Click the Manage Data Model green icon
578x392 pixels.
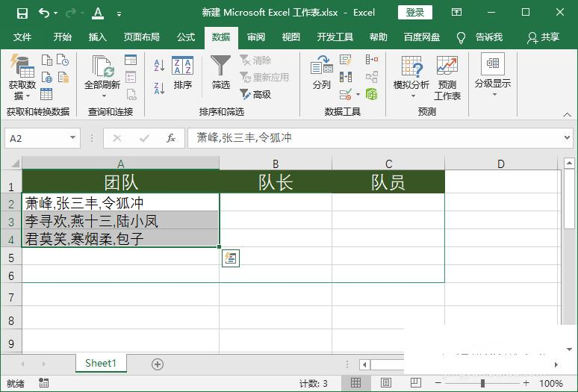point(372,95)
